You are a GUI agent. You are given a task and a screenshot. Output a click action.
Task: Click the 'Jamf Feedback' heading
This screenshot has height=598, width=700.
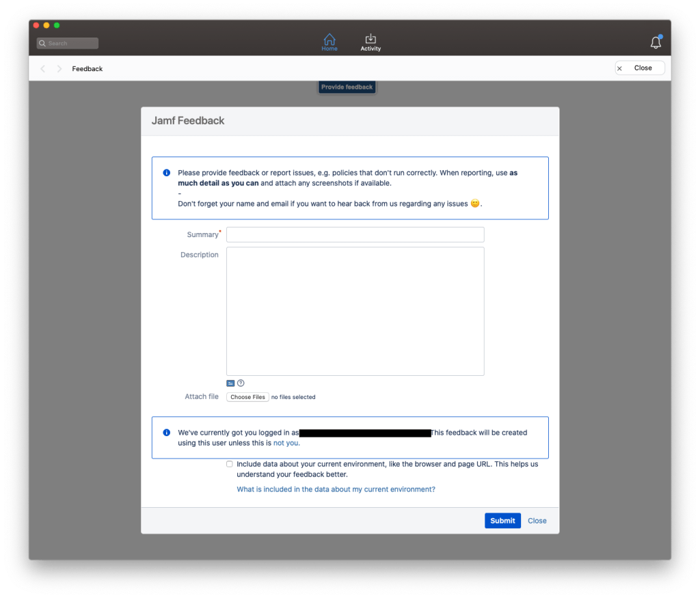click(x=188, y=121)
